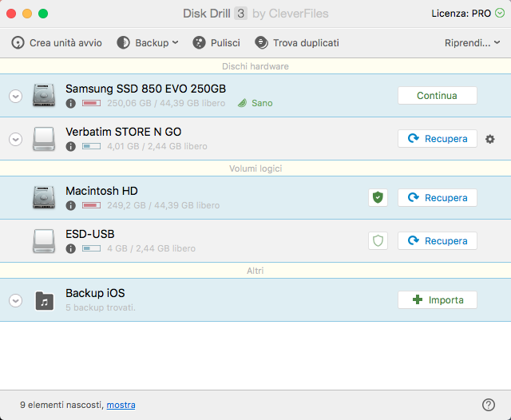Image resolution: width=511 pixels, height=420 pixels.
Task: Click the ESD-USB usage bar
Action: pyautogui.click(x=91, y=248)
